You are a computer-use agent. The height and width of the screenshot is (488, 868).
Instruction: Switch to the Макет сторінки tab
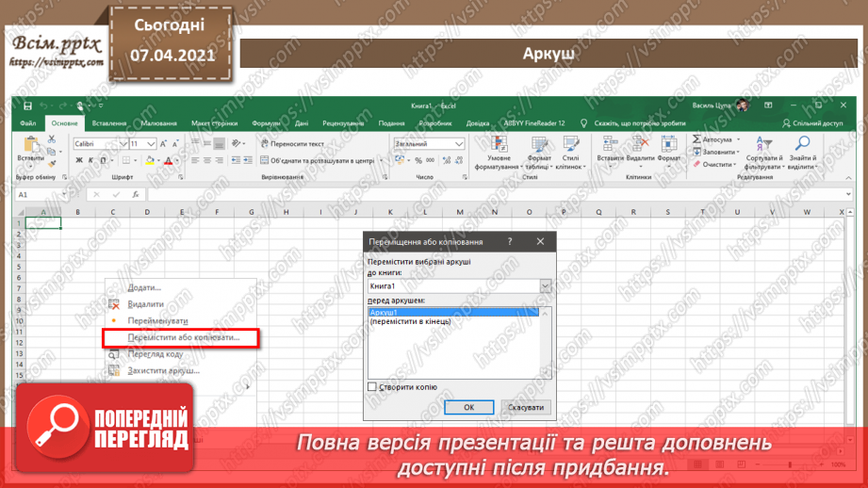[215, 123]
